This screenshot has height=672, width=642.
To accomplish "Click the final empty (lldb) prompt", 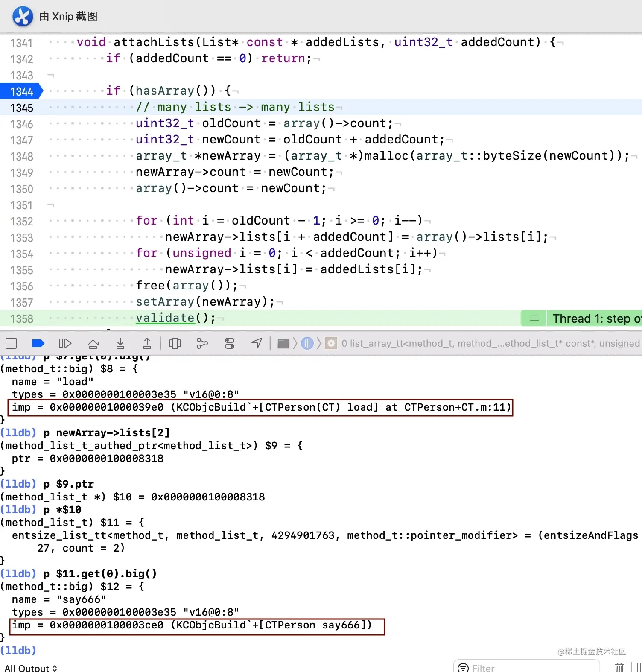I will click(x=18, y=651).
